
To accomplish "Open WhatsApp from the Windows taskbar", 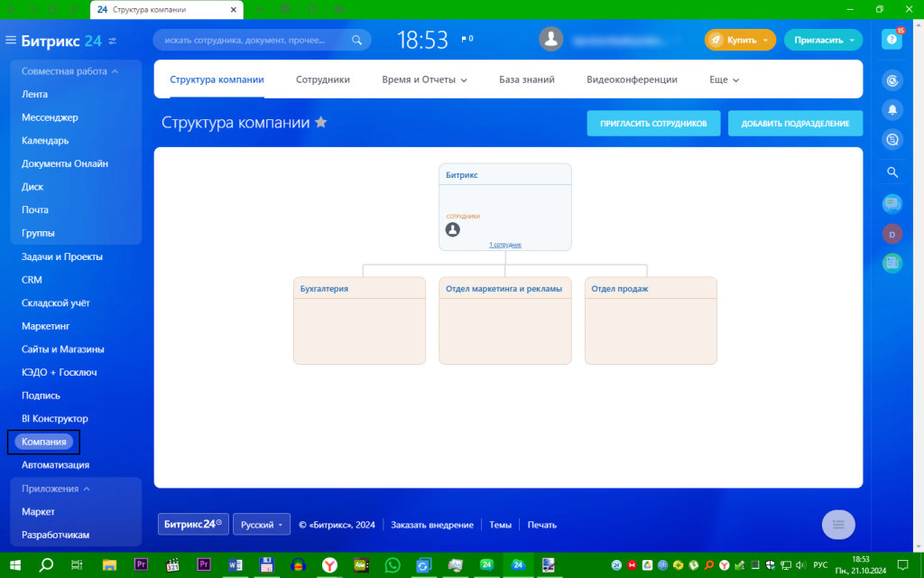I will [392, 565].
